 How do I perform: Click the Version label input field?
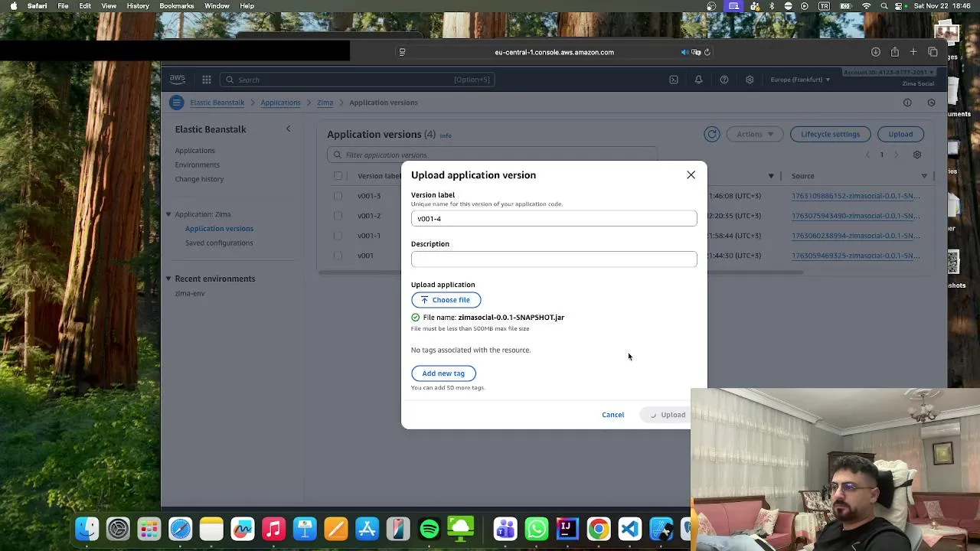(x=554, y=219)
